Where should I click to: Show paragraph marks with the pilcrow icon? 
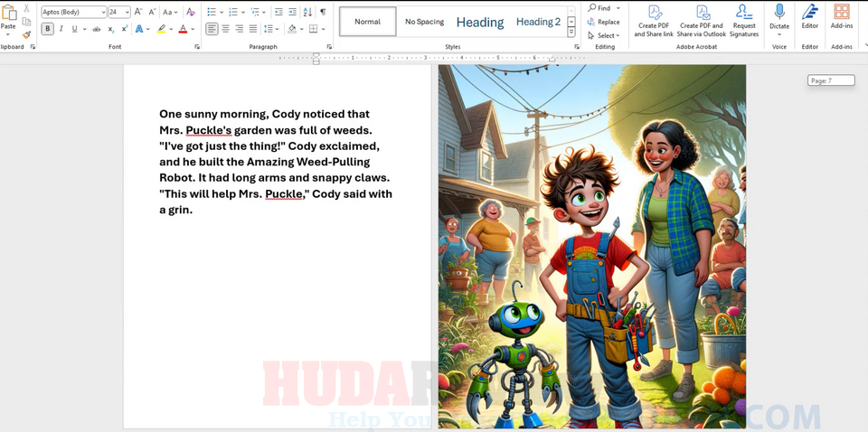click(323, 12)
